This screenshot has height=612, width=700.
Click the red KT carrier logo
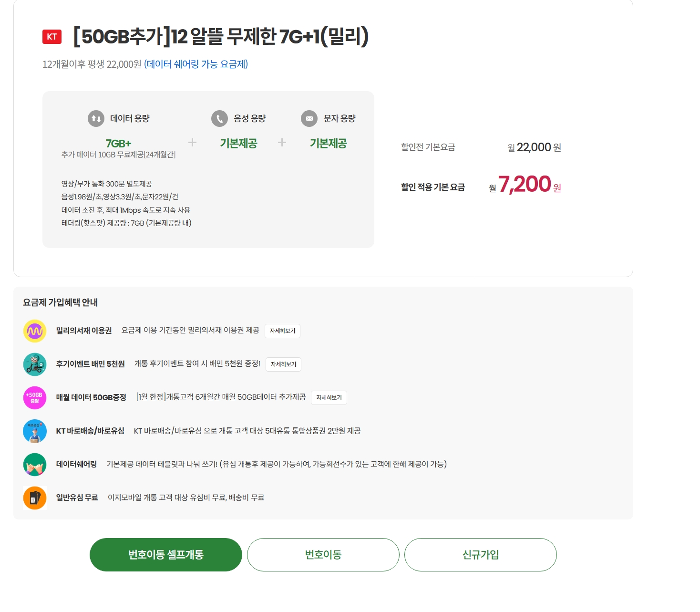[52, 37]
